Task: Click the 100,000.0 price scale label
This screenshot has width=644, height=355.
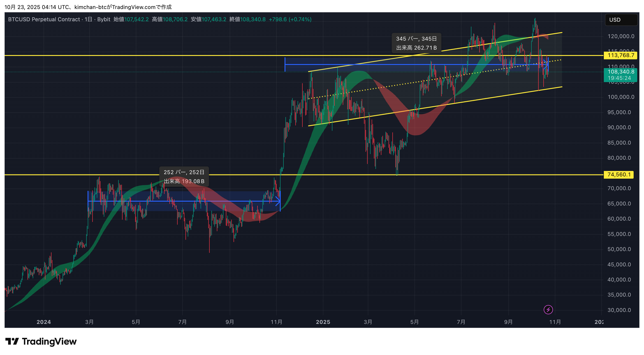Action: tap(621, 97)
